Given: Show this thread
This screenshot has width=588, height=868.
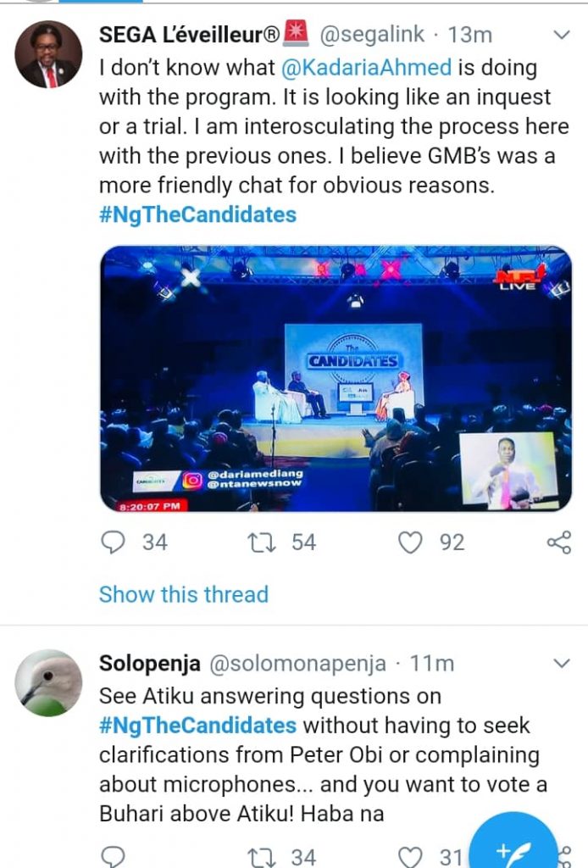Looking at the screenshot, I should pyautogui.click(x=183, y=594).
